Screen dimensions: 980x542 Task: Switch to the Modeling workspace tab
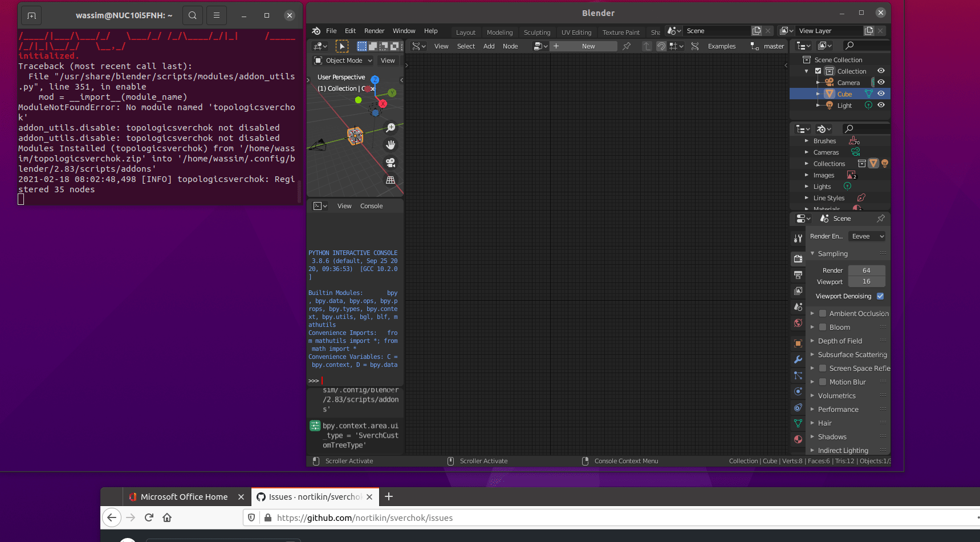(x=500, y=33)
